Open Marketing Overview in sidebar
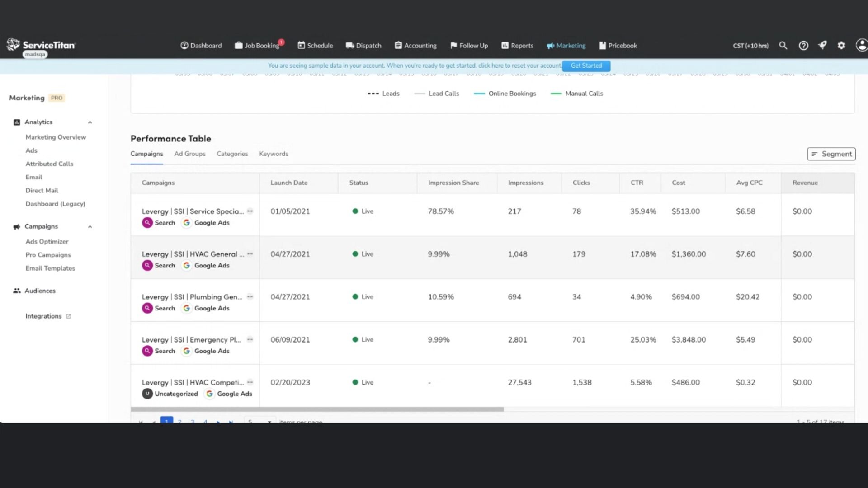Screen dimensions: 868x488 coord(56,137)
